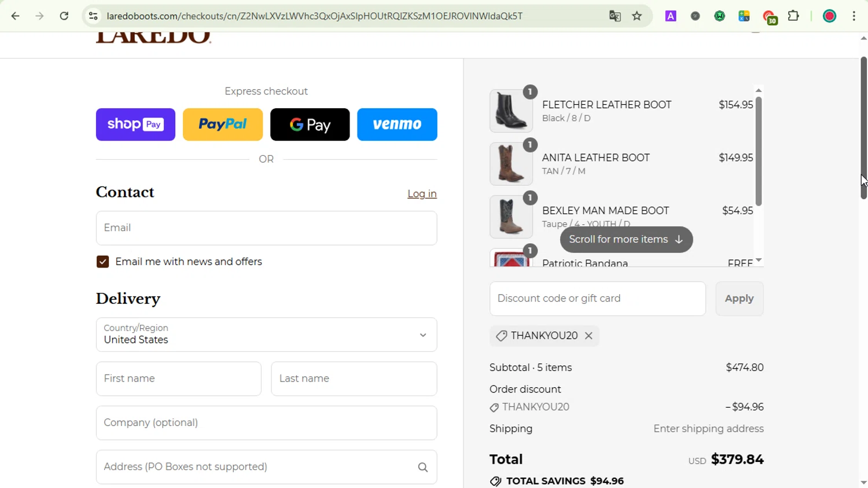Click Enter shipping address text
868x488 pixels.
(x=708, y=429)
